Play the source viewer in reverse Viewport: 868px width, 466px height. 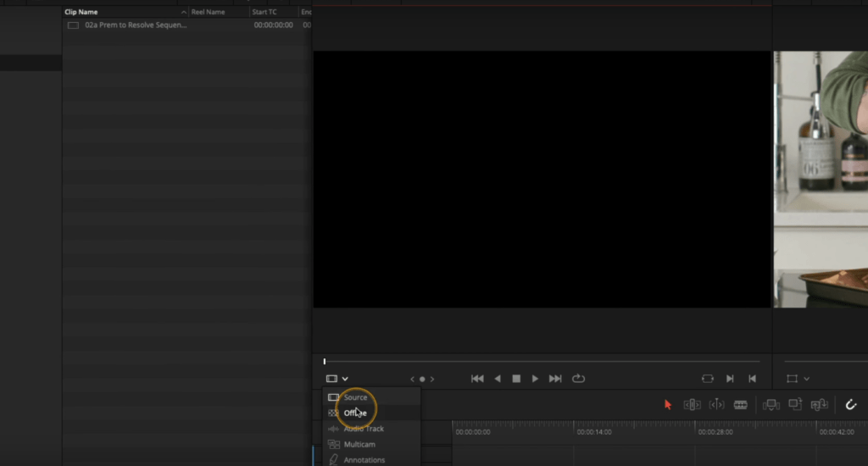click(x=497, y=379)
